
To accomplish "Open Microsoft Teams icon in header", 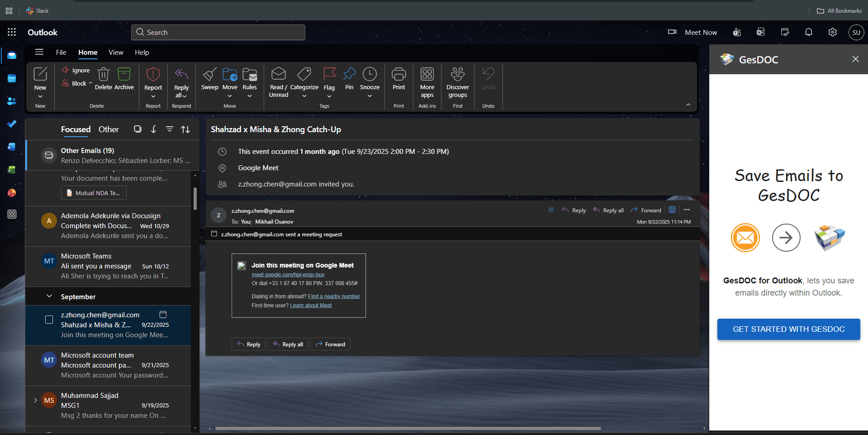I will click(737, 32).
